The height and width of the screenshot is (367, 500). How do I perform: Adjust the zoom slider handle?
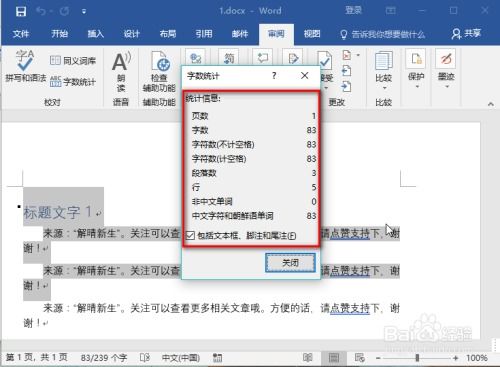point(417,358)
